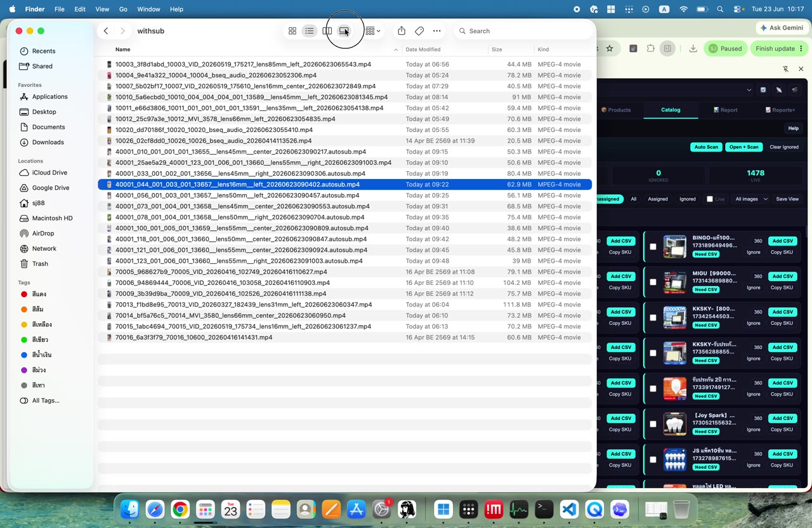This screenshot has height=528, width=812.
Task: Switch to the Reports+ tab in Chrome panel
Action: 780,110
